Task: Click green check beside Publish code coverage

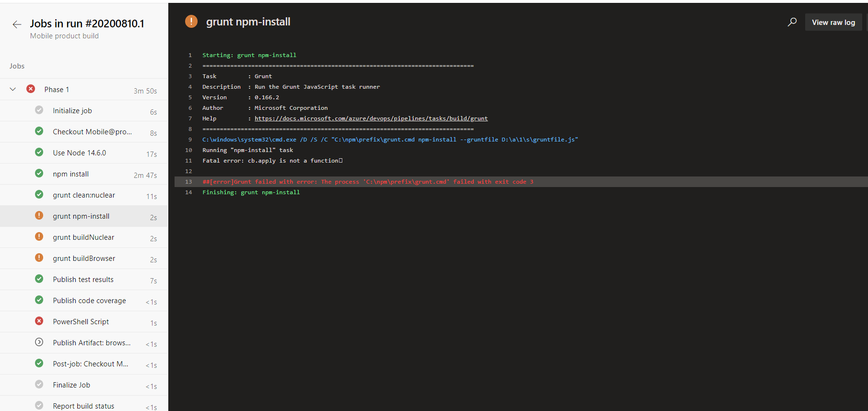Action: pos(39,300)
